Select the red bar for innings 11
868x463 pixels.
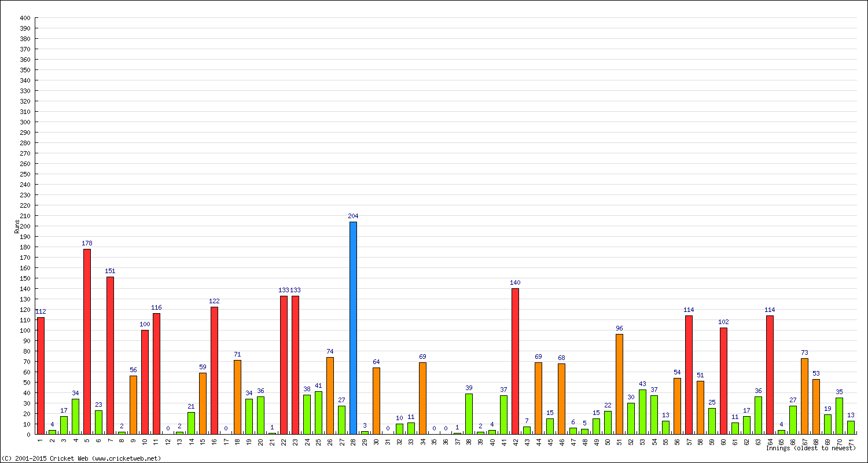156,373
